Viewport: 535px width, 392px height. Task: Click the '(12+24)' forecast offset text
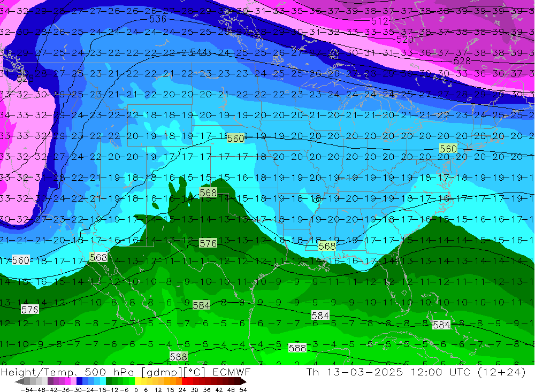click(x=501, y=372)
